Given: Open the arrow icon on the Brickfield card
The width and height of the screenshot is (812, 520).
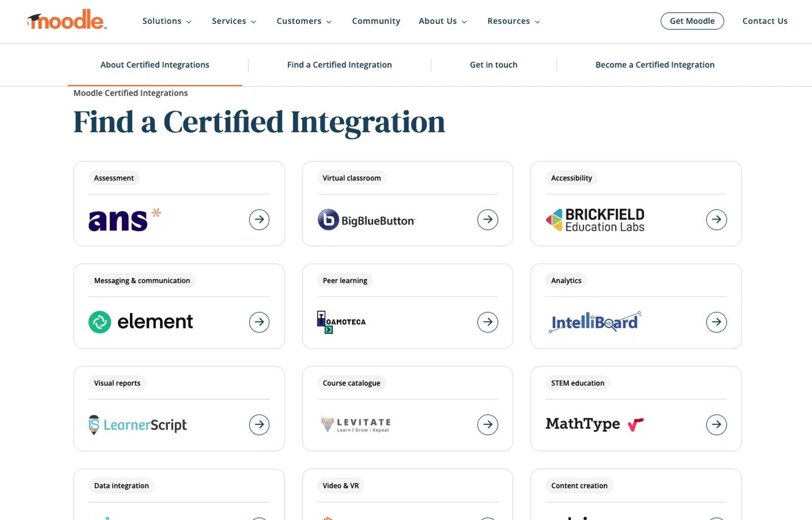Looking at the screenshot, I should 717,220.
